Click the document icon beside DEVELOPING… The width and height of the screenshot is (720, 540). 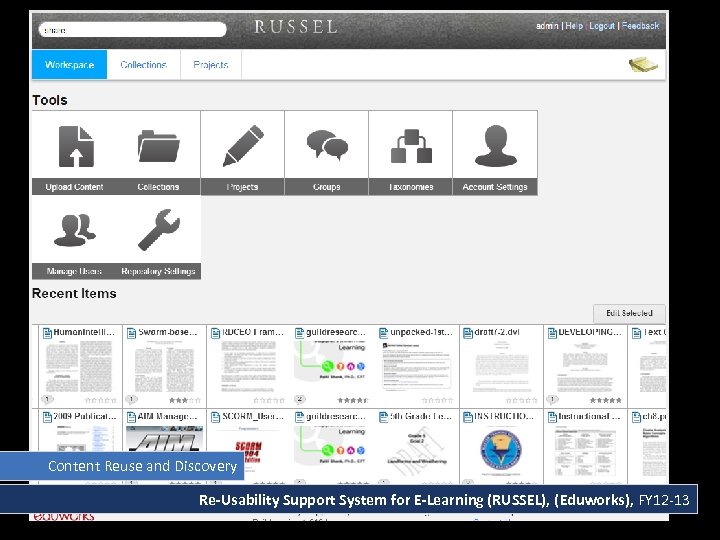552,333
